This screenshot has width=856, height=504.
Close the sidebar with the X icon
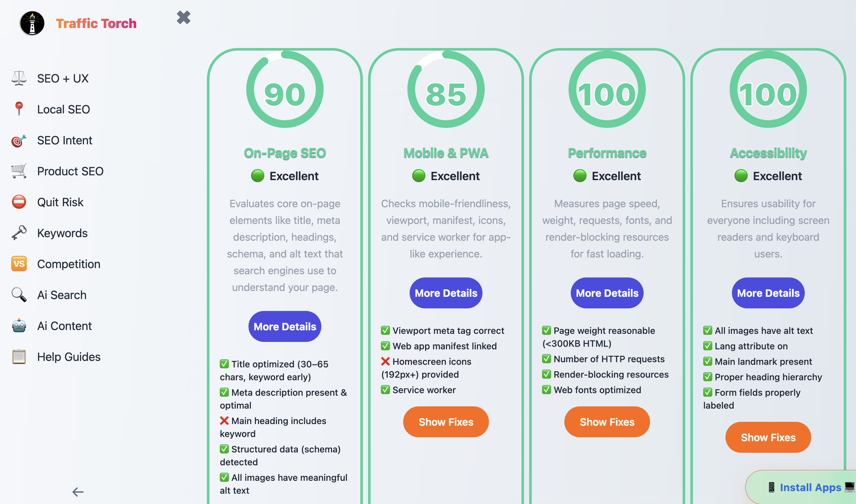[x=183, y=17]
